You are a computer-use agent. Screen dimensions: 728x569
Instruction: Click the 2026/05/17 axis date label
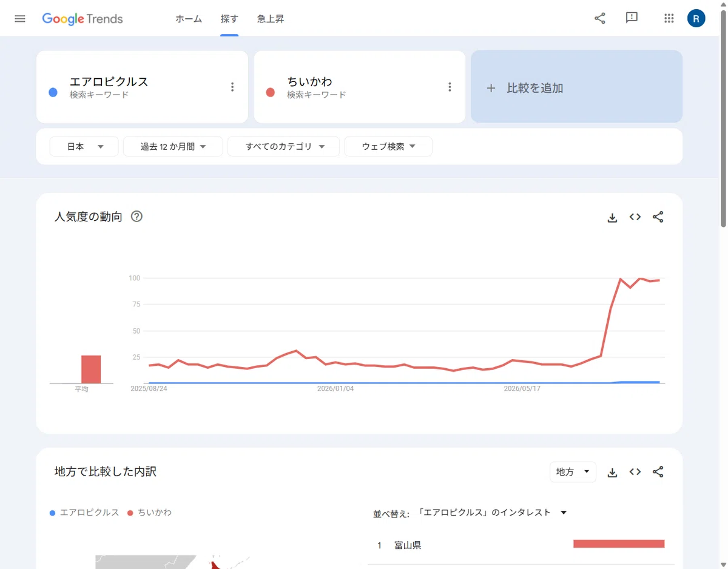coord(522,388)
